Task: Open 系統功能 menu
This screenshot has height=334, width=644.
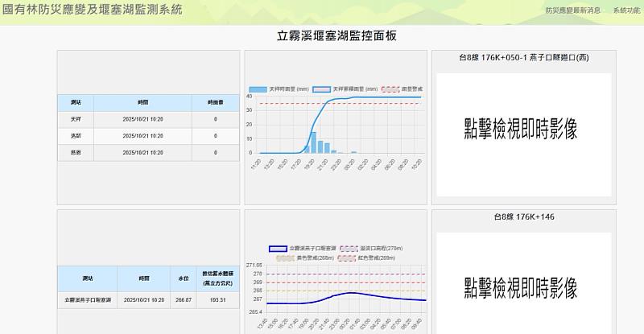Action: click(x=626, y=10)
